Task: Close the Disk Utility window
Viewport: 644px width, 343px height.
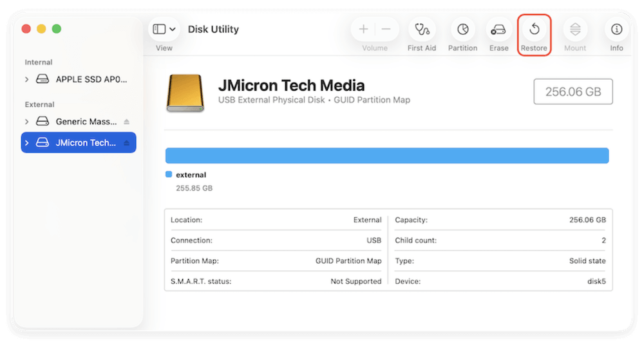Action: click(x=26, y=29)
